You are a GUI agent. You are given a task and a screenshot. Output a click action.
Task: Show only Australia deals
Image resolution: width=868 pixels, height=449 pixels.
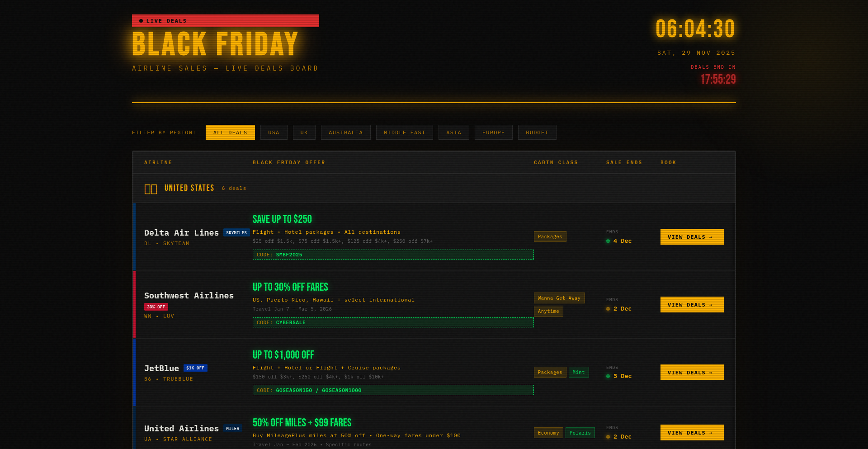pos(346,132)
